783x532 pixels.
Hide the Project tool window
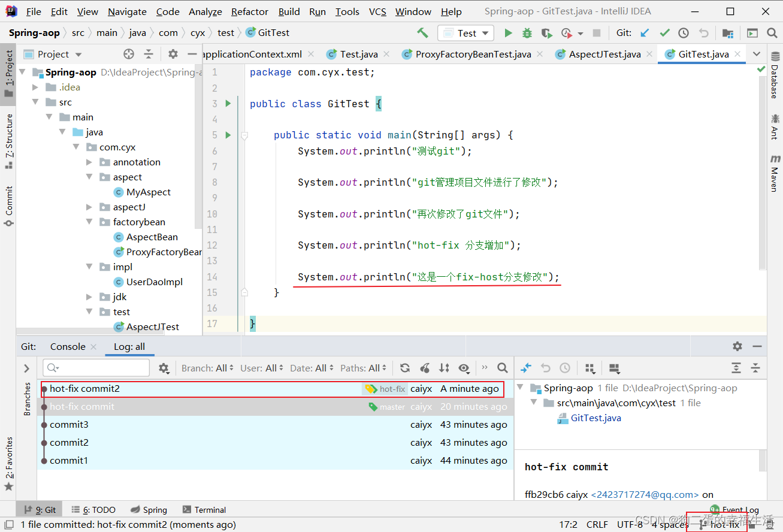pyautogui.click(x=192, y=54)
